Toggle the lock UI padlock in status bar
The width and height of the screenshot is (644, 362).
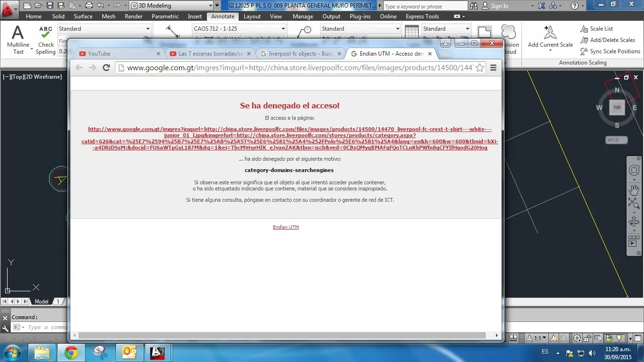pyautogui.click(x=588, y=338)
